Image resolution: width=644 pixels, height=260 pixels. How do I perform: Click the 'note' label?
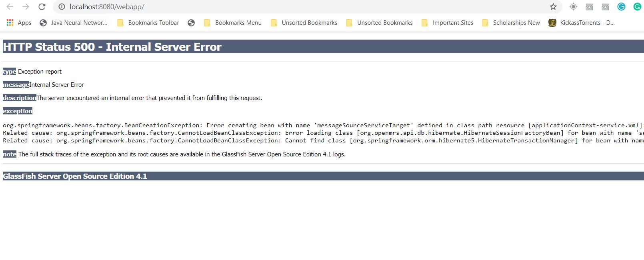click(10, 154)
